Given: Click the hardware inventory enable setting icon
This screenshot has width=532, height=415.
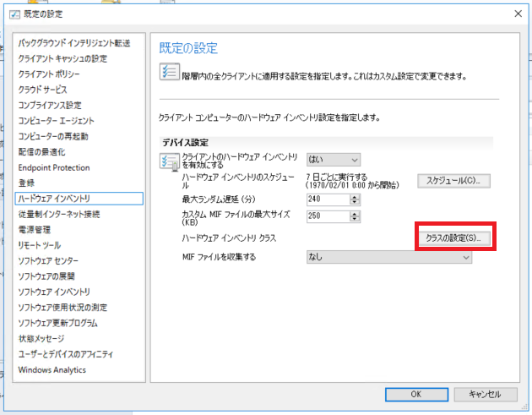Looking at the screenshot, I should coord(168,162).
